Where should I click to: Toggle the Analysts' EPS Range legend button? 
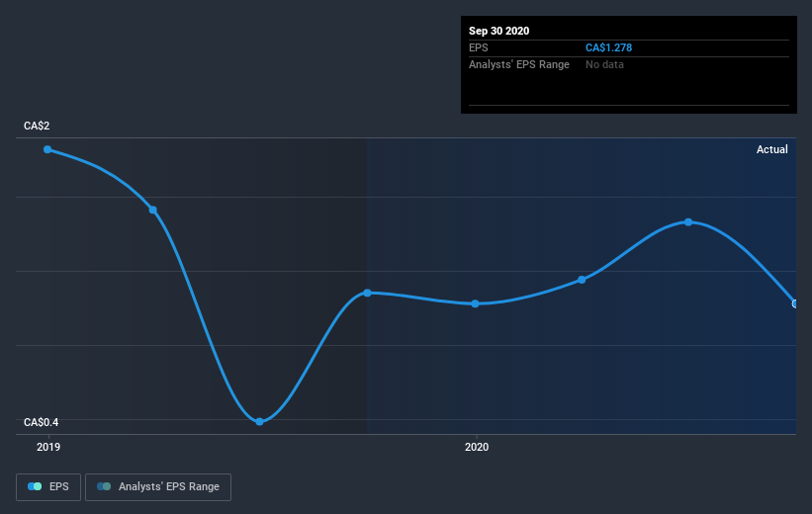click(158, 486)
